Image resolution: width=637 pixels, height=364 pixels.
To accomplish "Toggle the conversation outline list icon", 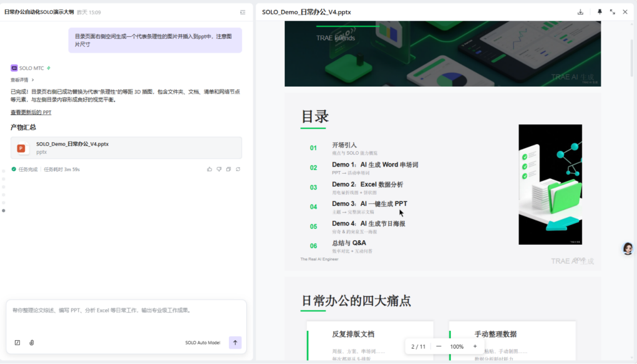I will [x=243, y=12].
